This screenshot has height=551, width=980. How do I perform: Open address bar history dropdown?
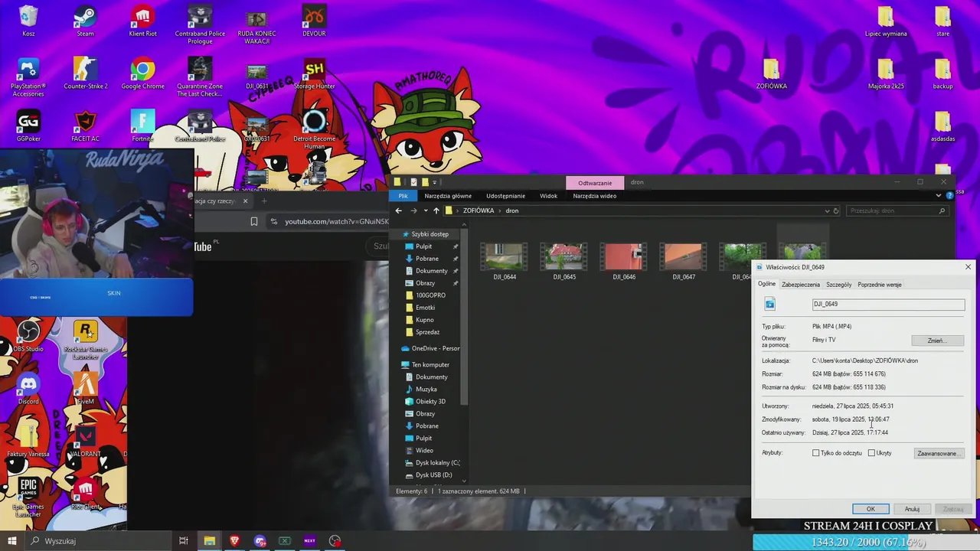click(x=827, y=210)
